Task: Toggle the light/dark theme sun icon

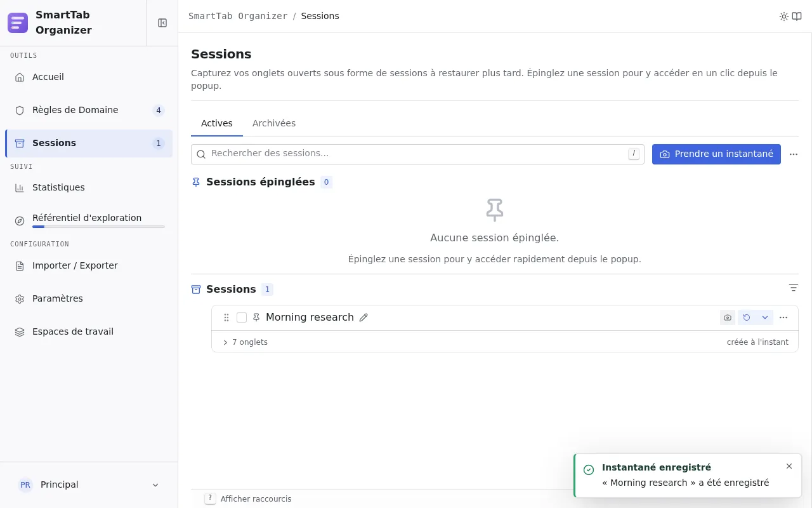Action: [784, 17]
